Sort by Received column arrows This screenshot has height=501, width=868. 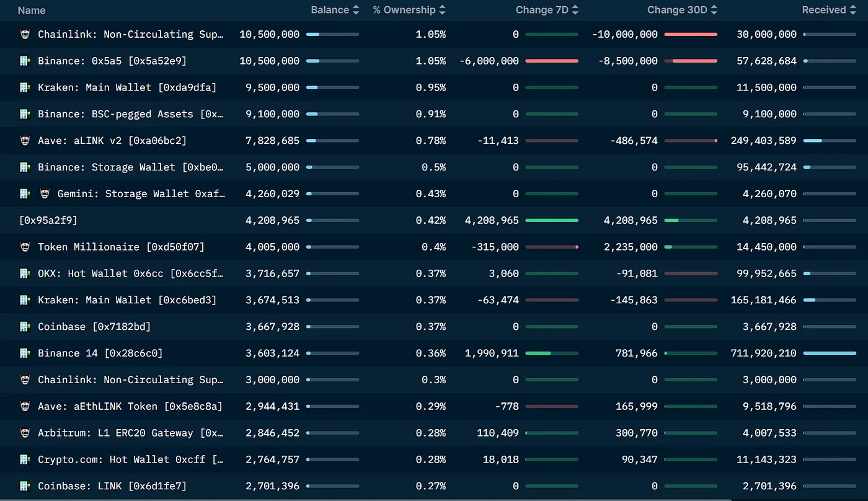(853, 10)
